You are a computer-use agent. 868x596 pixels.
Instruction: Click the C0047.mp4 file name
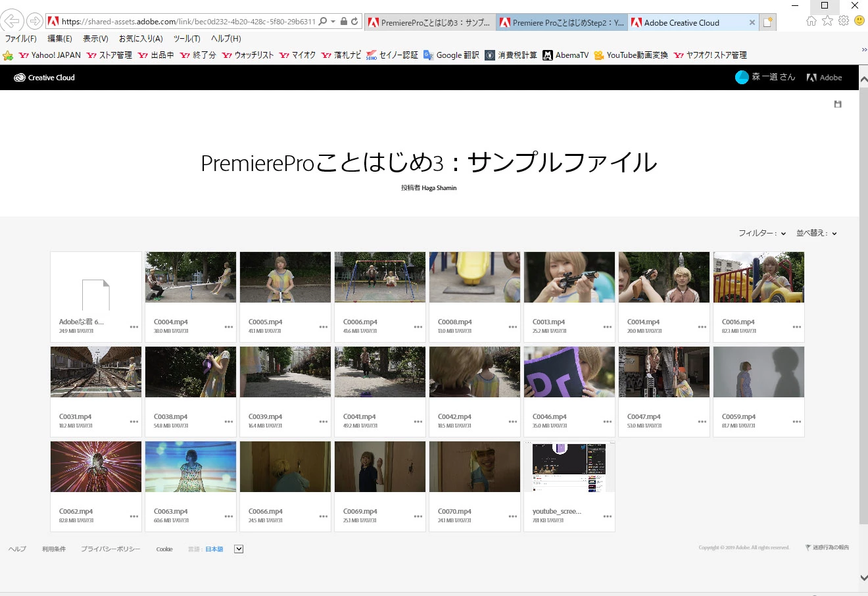coord(644,417)
